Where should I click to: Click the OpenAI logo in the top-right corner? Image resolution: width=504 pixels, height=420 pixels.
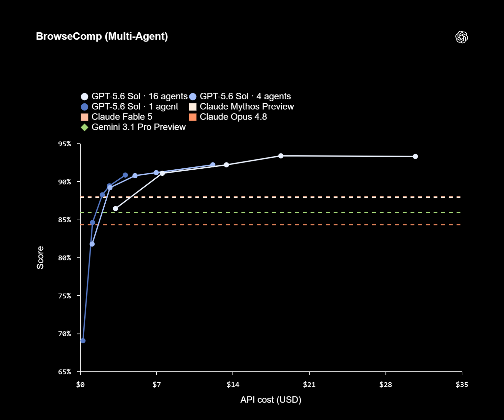coord(462,37)
